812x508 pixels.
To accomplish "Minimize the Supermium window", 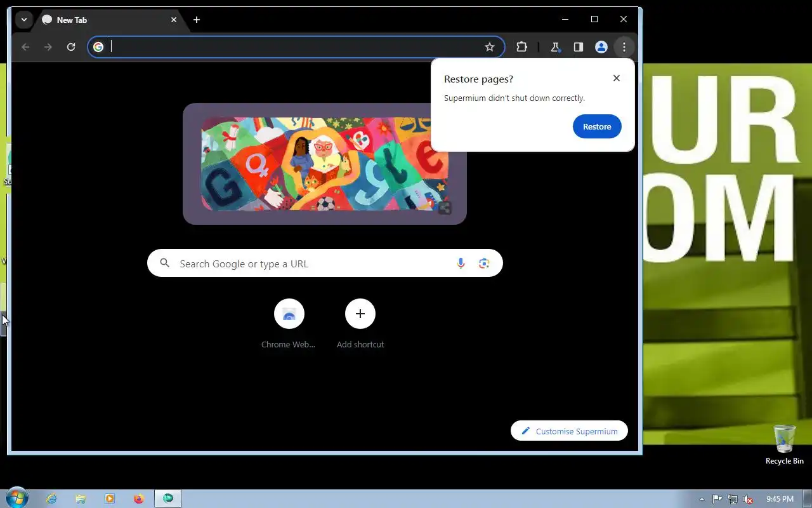I will [565, 20].
